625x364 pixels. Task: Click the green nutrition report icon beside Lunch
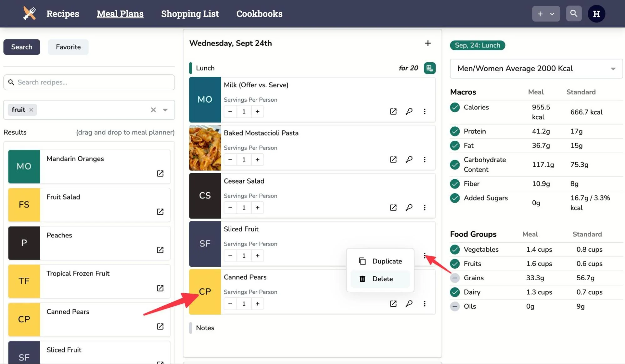coord(430,68)
